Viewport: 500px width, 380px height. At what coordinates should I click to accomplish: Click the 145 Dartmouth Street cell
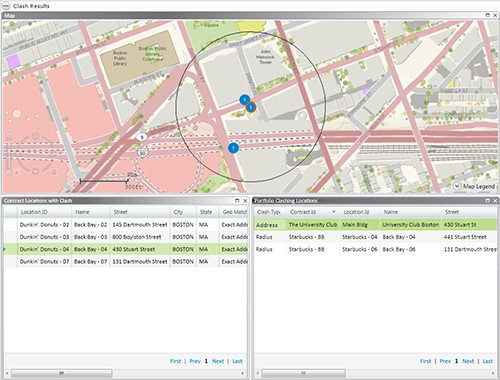pyautogui.click(x=140, y=225)
